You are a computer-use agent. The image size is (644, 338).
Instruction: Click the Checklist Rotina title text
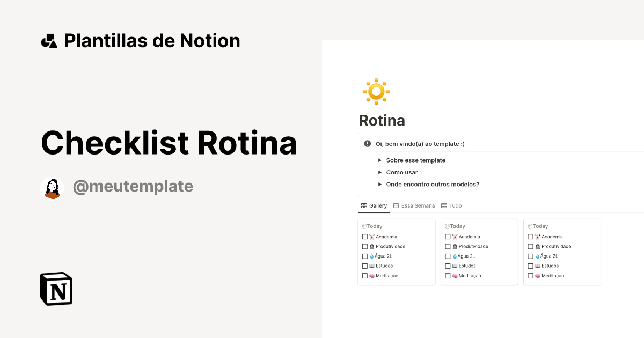(x=169, y=143)
